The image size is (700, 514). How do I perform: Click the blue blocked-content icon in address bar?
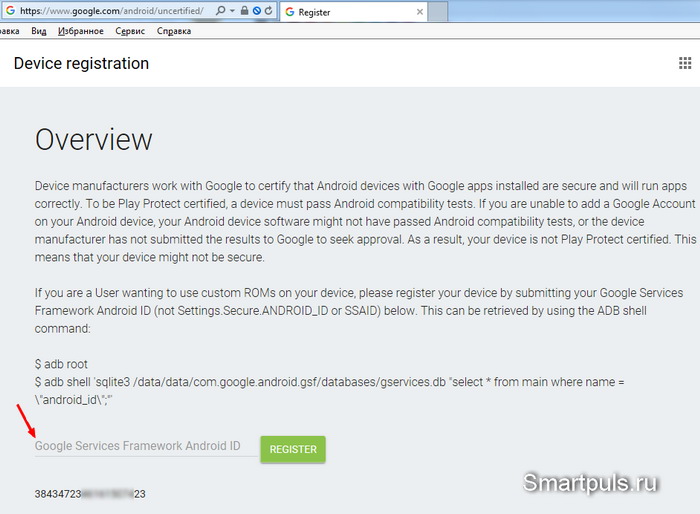coord(257,11)
